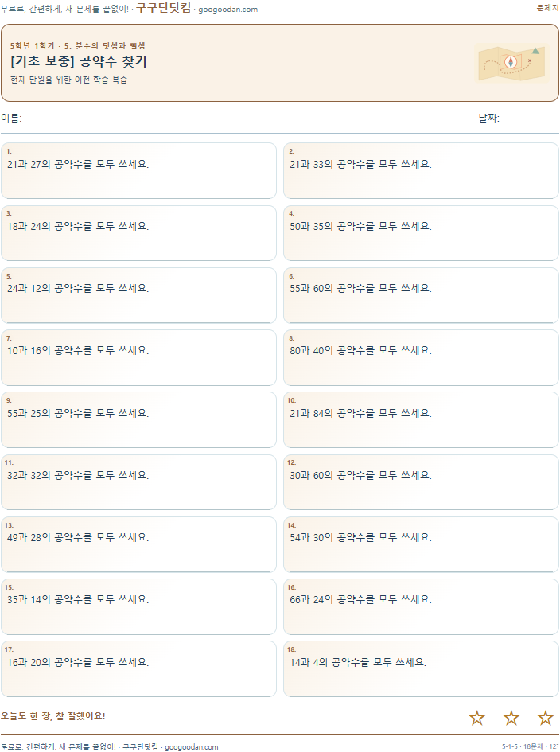The image size is (560, 752).
Task: Click the subtitle 현재 단원을 위한 이전 학습 복습
Action: [x=69, y=80]
